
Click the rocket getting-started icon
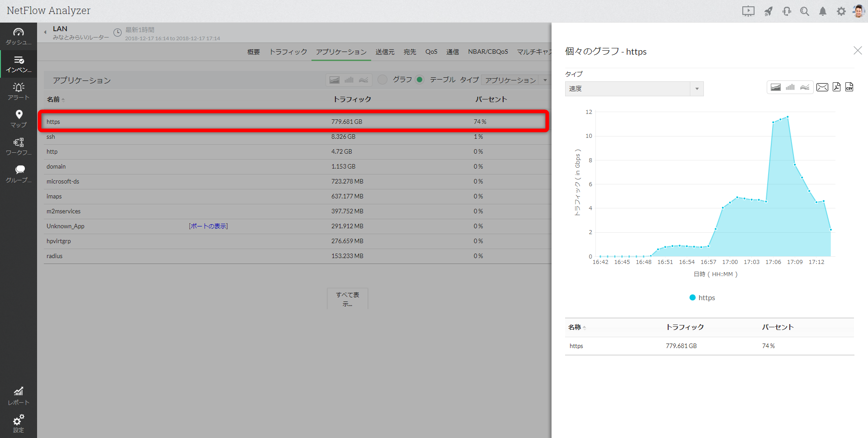click(x=769, y=11)
